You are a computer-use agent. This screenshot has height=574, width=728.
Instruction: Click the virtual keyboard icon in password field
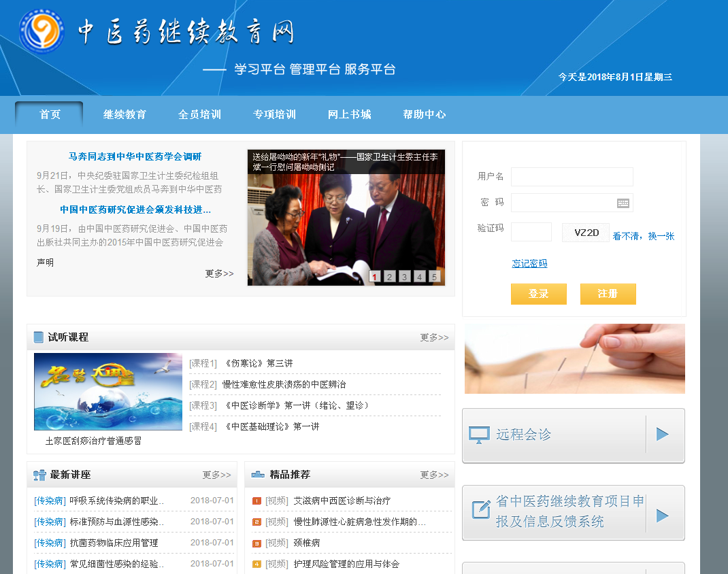click(623, 203)
